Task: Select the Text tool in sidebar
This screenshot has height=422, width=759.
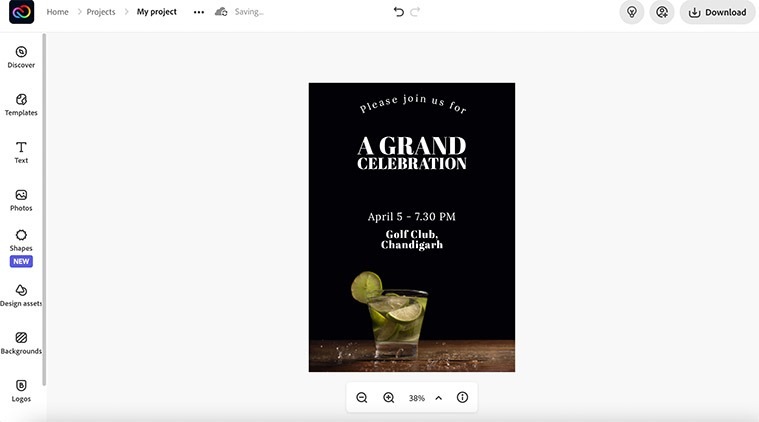Action: click(x=21, y=152)
